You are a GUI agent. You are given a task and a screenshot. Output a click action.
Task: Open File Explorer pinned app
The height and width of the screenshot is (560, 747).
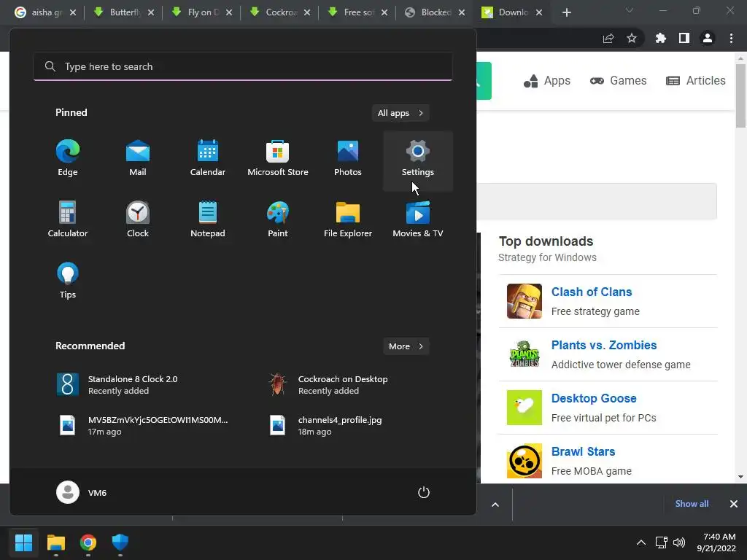point(348,220)
